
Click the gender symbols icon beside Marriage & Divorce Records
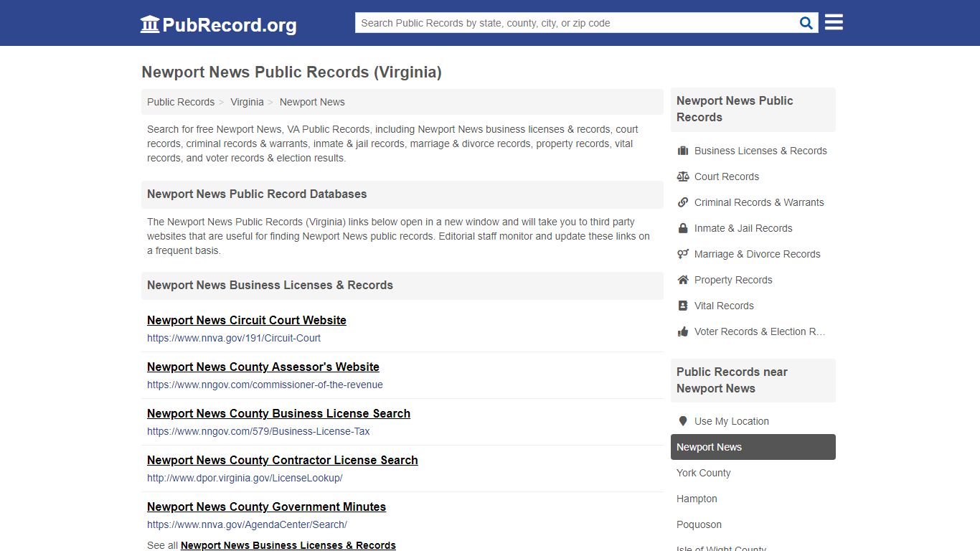point(683,254)
